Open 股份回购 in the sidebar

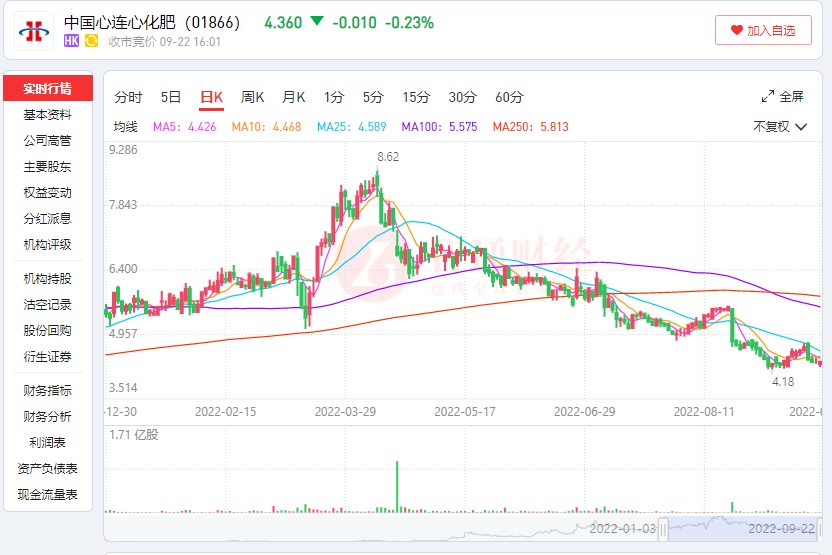coord(48,331)
